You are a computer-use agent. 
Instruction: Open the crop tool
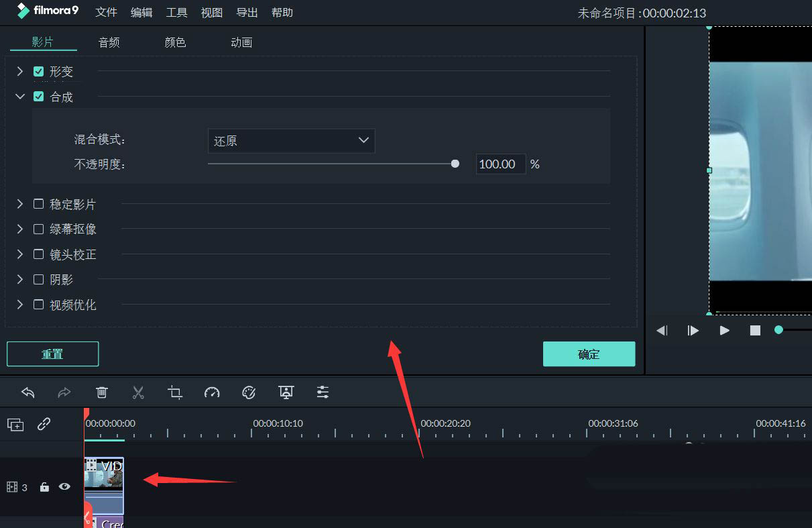(x=175, y=392)
